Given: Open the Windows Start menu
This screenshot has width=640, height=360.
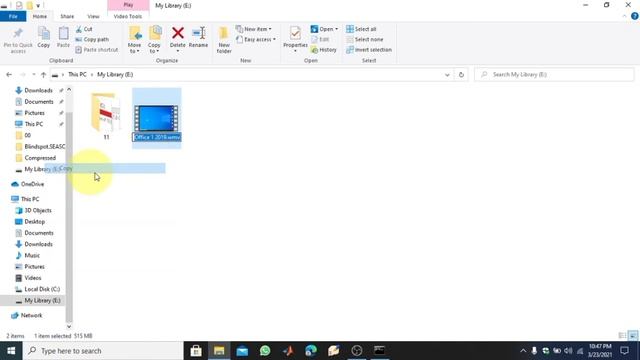Looking at the screenshot, I should [11, 351].
